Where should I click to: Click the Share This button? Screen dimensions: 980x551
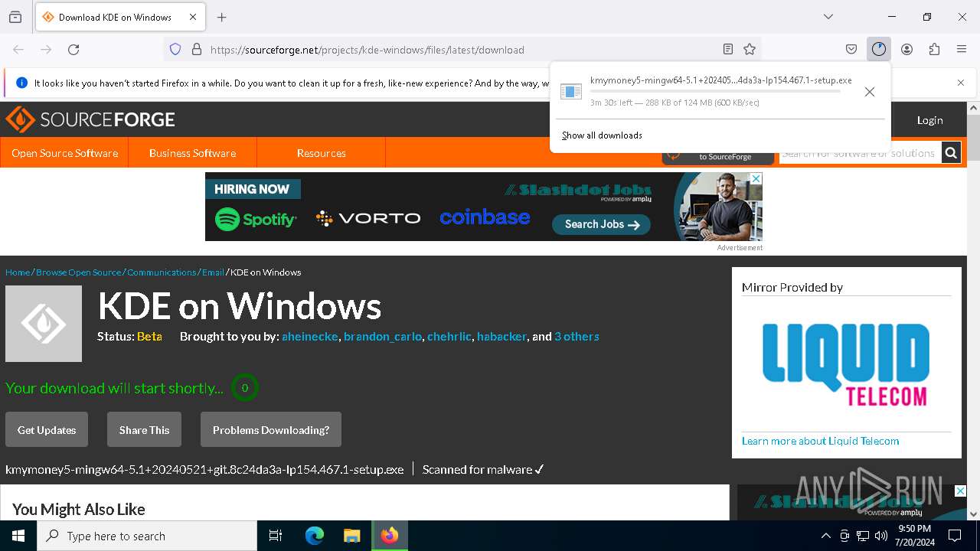pos(144,430)
